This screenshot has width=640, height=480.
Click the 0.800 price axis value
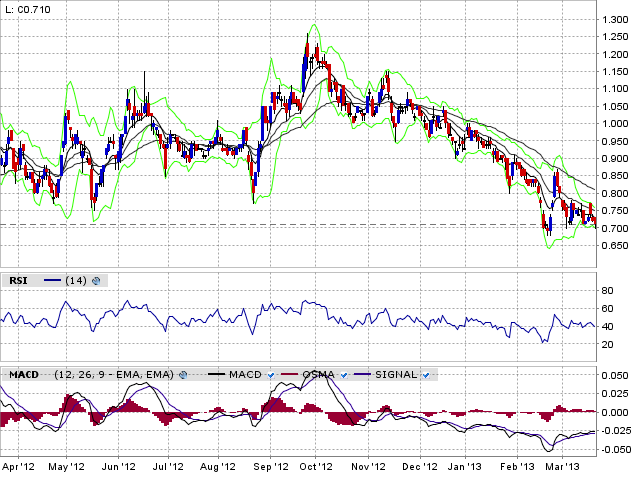[615, 193]
